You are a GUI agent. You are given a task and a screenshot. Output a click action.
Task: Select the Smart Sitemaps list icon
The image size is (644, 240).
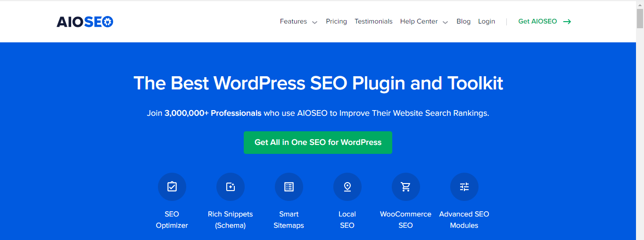coord(289,187)
